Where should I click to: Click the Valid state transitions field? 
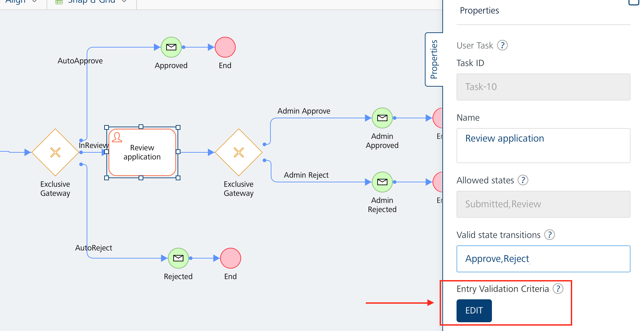point(543,259)
